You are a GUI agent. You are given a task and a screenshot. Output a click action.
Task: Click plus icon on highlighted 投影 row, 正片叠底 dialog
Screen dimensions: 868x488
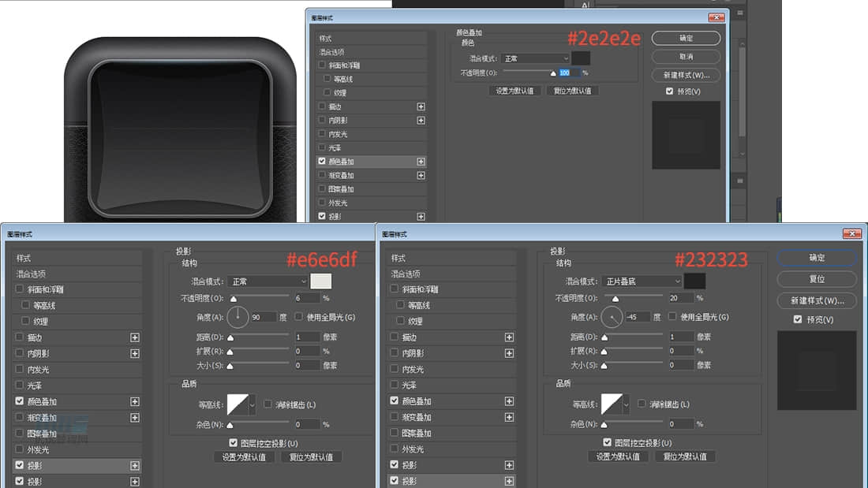pos(509,482)
